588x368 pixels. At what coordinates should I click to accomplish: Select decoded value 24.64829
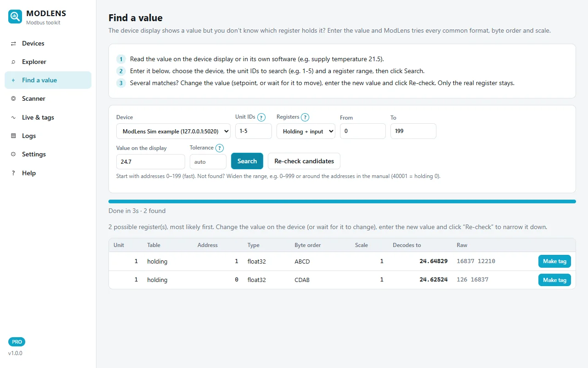[x=433, y=261]
